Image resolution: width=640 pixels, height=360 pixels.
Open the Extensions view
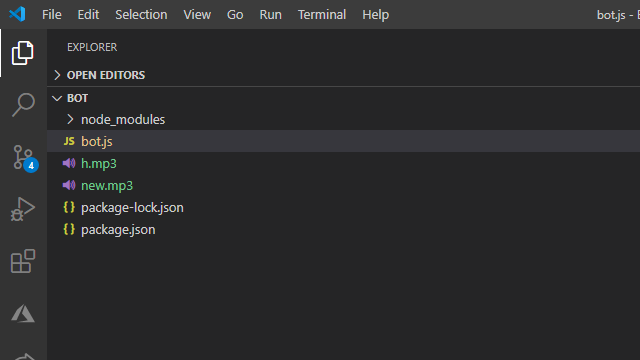[x=23, y=261]
